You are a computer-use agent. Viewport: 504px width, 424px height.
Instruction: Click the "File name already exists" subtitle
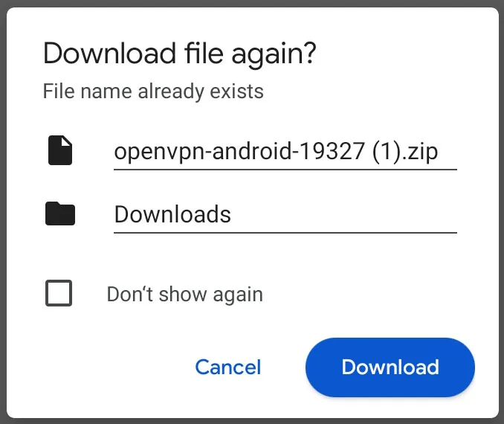pyautogui.click(x=153, y=91)
